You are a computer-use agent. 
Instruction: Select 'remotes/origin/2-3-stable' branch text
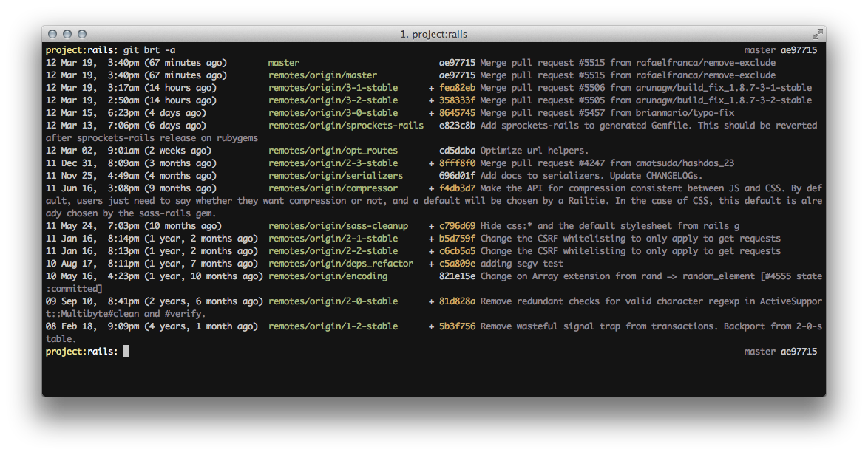[x=333, y=163]
